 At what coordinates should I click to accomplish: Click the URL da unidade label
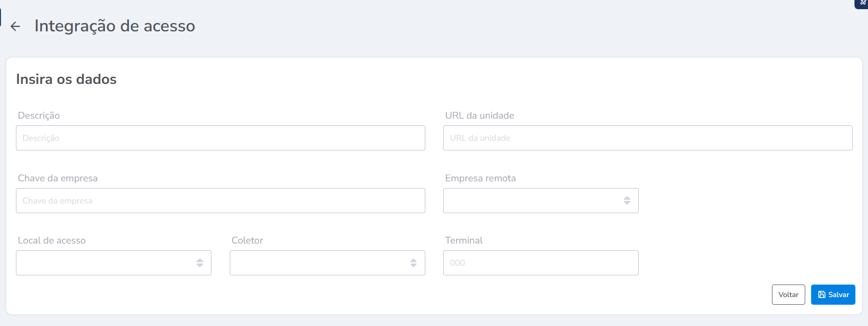click(479, 115)
